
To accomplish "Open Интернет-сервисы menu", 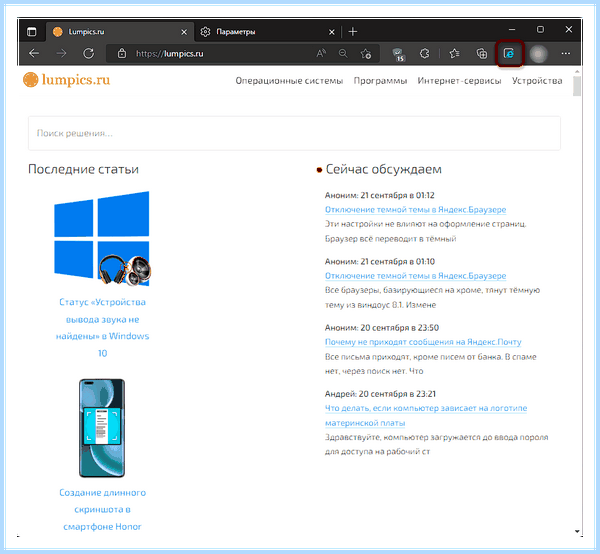I will [x=459, y=81].
